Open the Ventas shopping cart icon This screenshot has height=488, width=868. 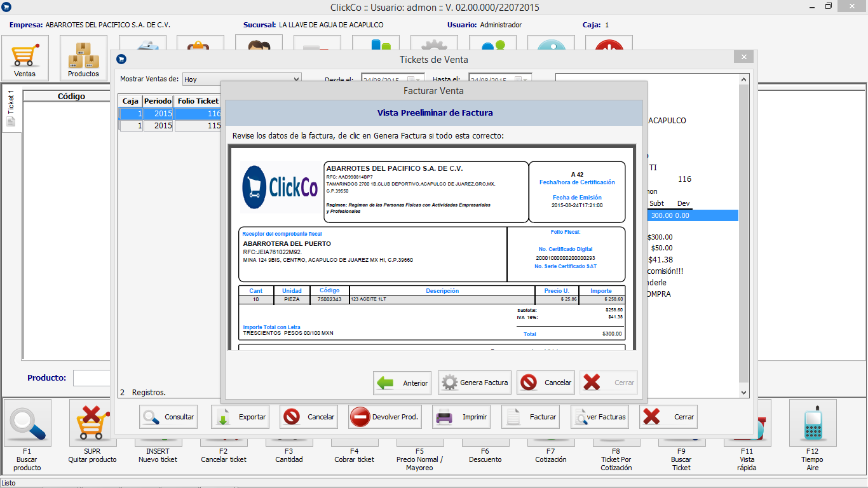(x=25, y=58)
